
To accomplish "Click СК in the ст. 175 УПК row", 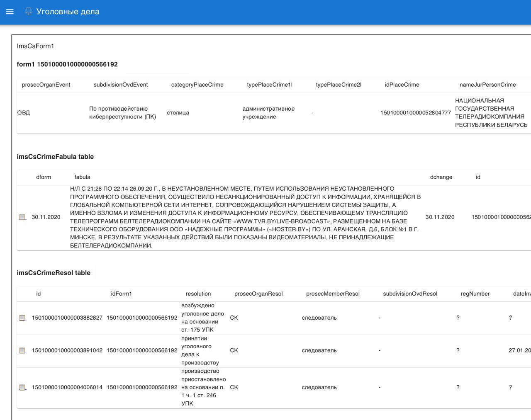I will [234, 318].
